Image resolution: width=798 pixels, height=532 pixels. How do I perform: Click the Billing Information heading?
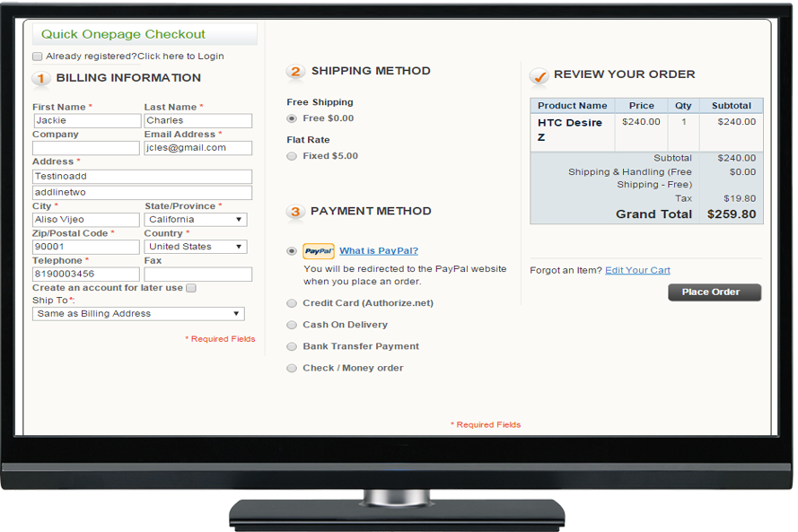click(128, 78)
